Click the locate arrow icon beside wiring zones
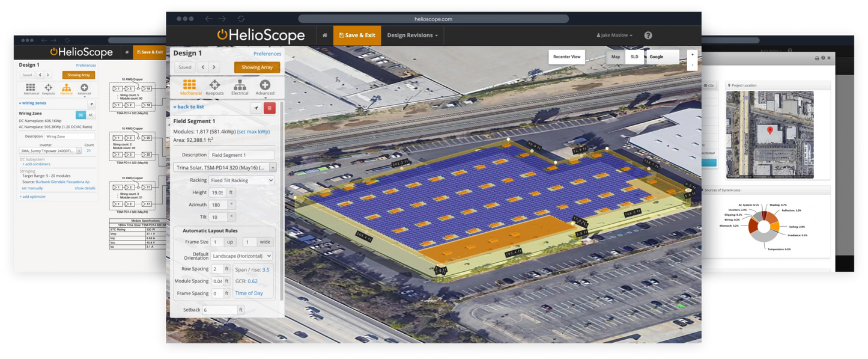The height and width of the screenshot is (359, 868). pyautogui.click(x=92, y=104)
